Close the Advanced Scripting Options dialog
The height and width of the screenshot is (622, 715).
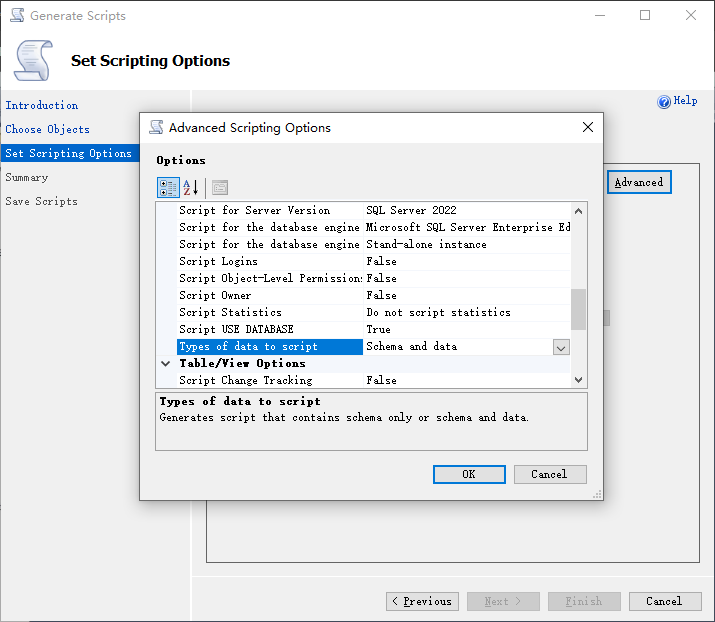tap(588, 127)
